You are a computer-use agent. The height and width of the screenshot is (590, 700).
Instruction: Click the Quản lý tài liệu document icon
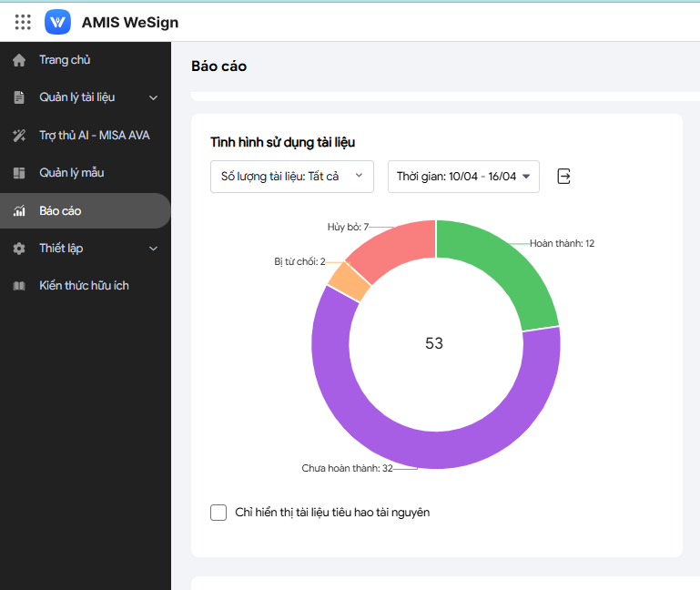point(19,97)
